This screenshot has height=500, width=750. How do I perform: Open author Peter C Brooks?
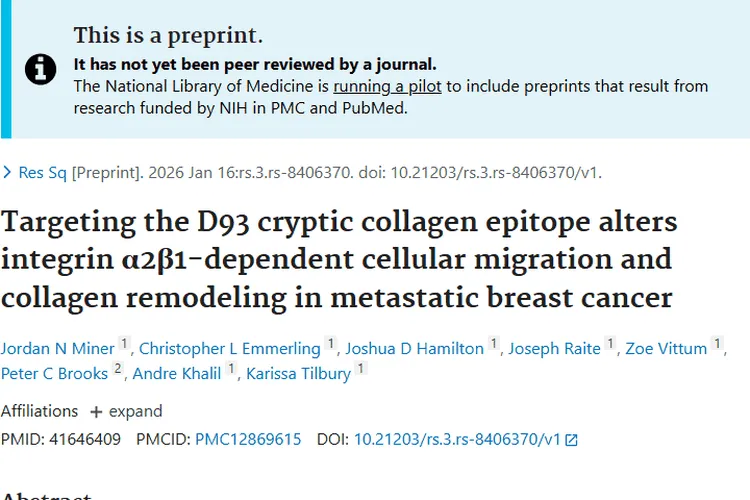click(53, 373)
